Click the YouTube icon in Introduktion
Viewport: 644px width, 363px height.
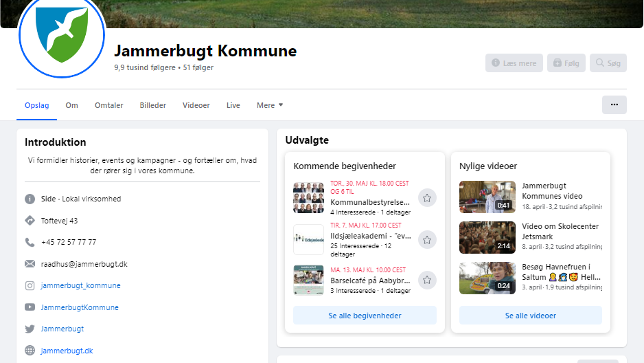30,307
